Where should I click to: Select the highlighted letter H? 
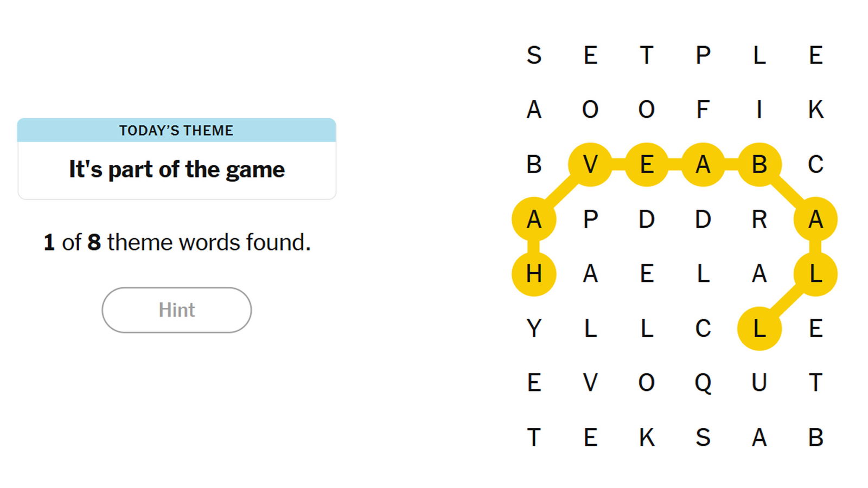[534, 274]
